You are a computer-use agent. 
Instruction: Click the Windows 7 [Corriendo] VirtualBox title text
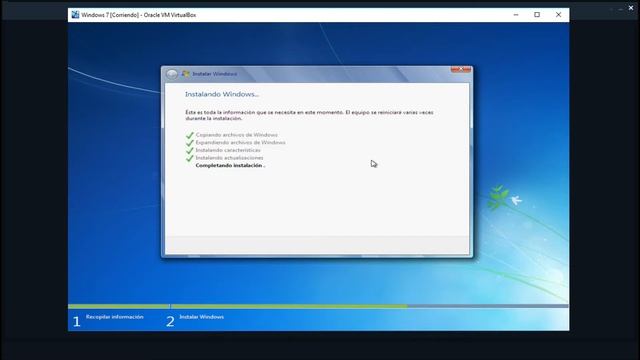[x=138, y=15]
